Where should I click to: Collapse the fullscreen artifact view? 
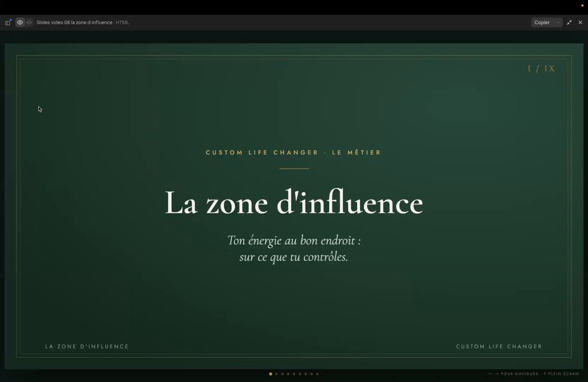569,22
